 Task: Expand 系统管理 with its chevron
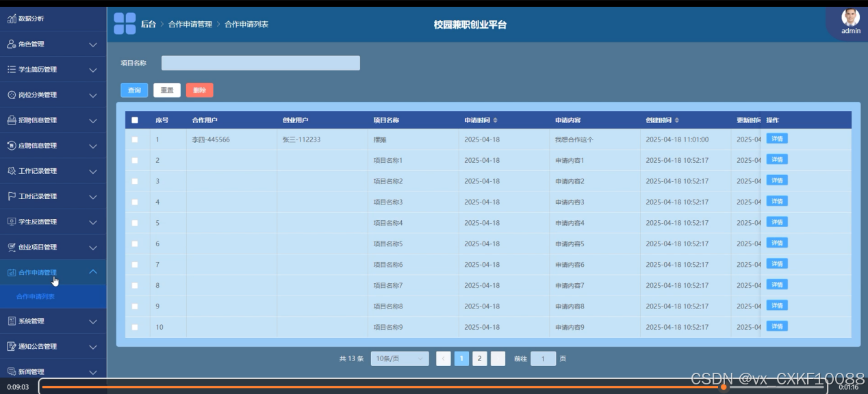click(94, 321)
